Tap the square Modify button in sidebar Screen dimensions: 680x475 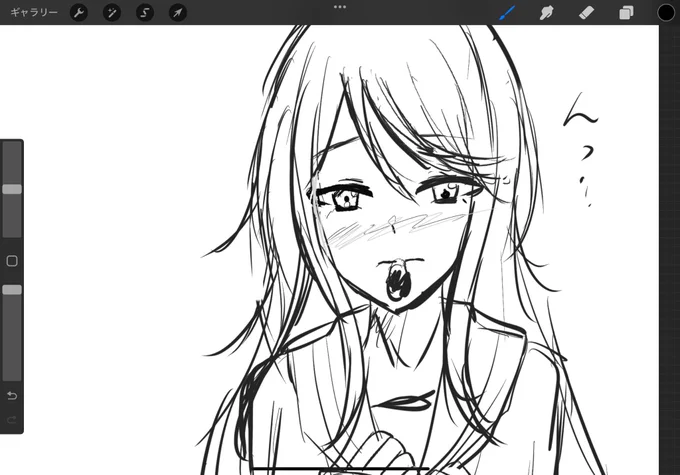[x=12, y=261]
